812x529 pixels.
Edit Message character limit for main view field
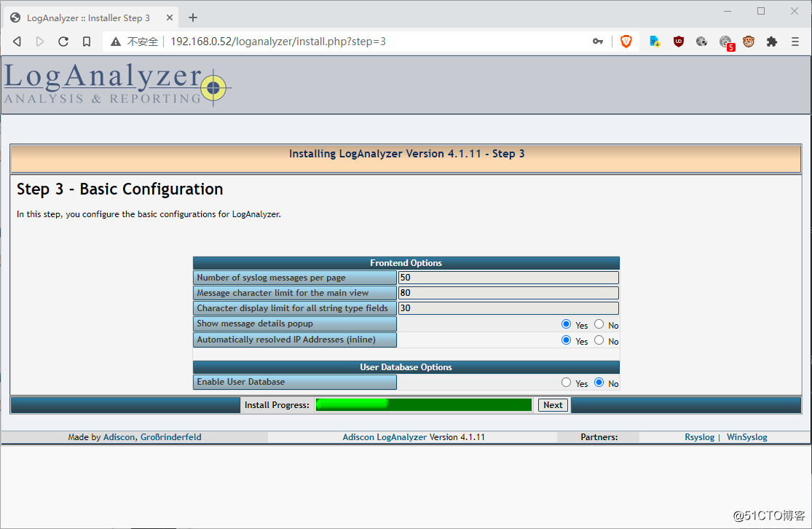[x=508, y=293]
